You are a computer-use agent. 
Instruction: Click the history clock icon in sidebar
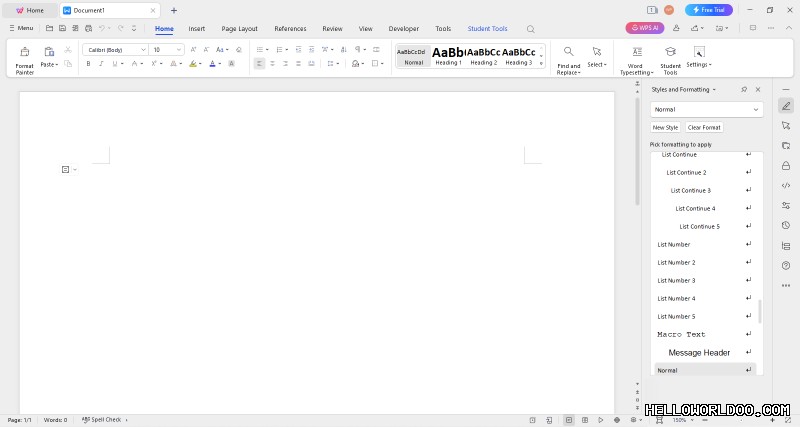tap(786, 225)
